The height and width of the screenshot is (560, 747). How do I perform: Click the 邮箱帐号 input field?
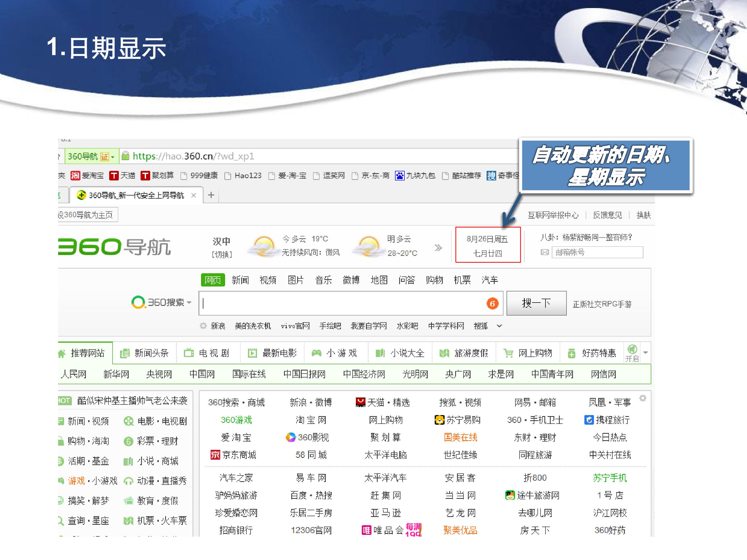tap(597, 252)
